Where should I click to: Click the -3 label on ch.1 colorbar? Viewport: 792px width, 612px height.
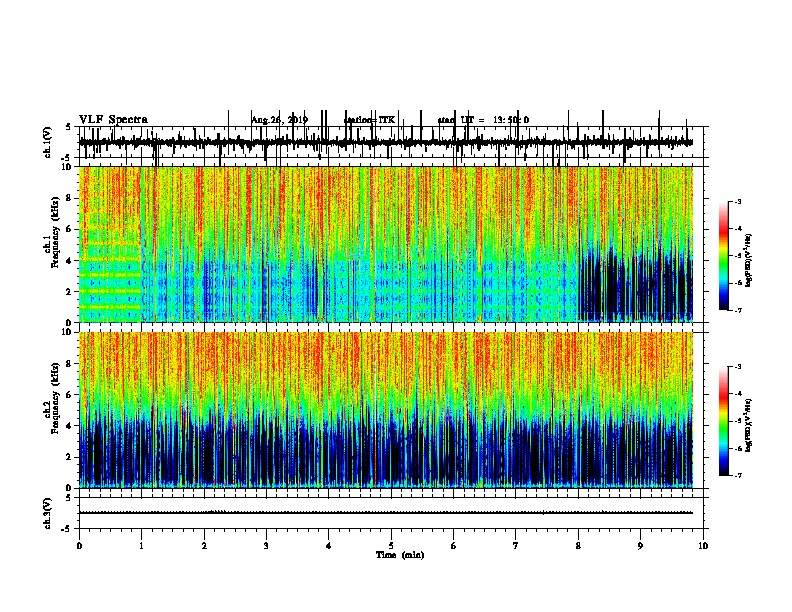click(x=737, y=201)
